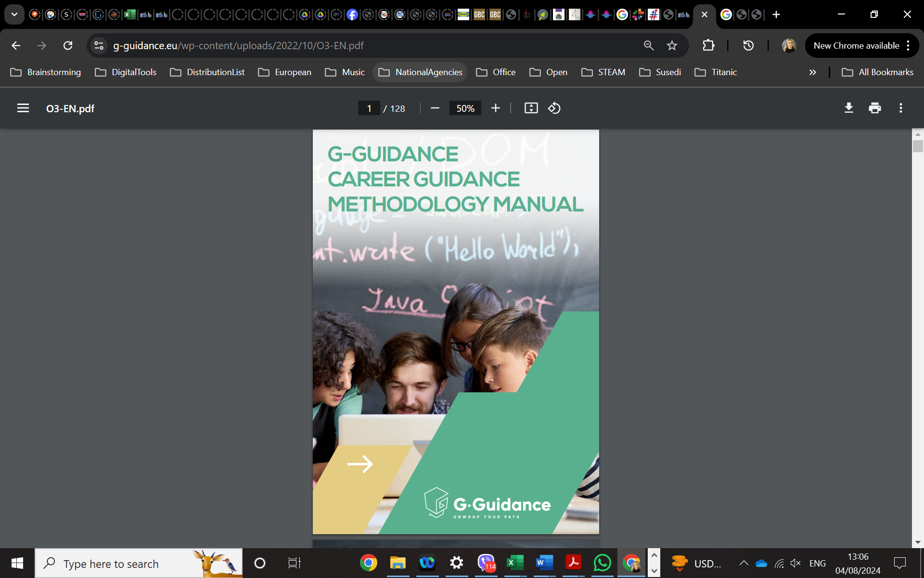Switch the ENG input language
The width and height of the screenshot is (924, 578).
817,563
